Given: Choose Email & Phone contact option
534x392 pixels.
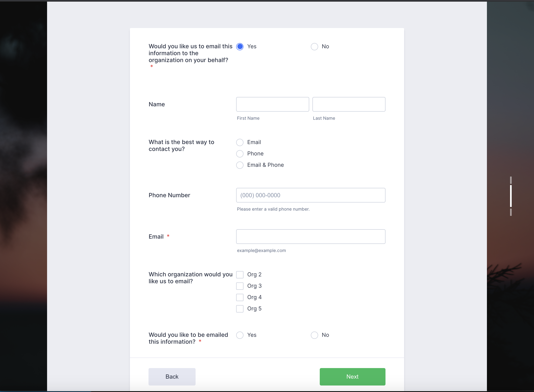Looking at the screenshot, I should pyautogui.click(x=240, y=165).
